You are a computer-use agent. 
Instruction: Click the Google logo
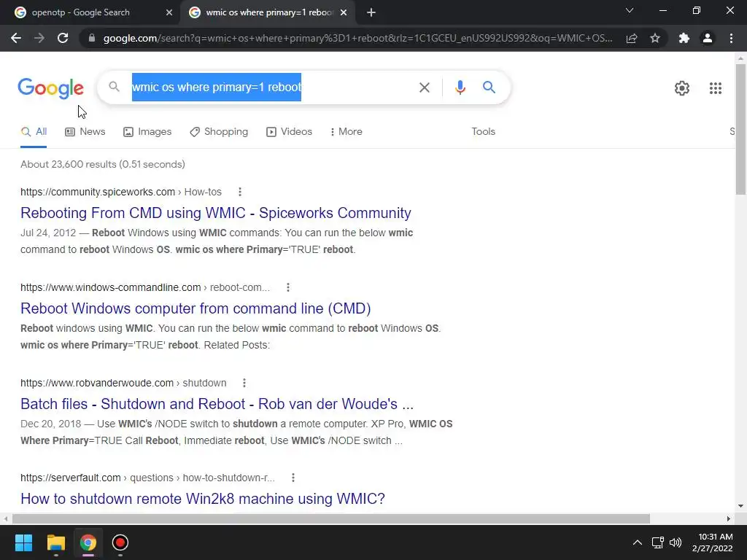51,88
